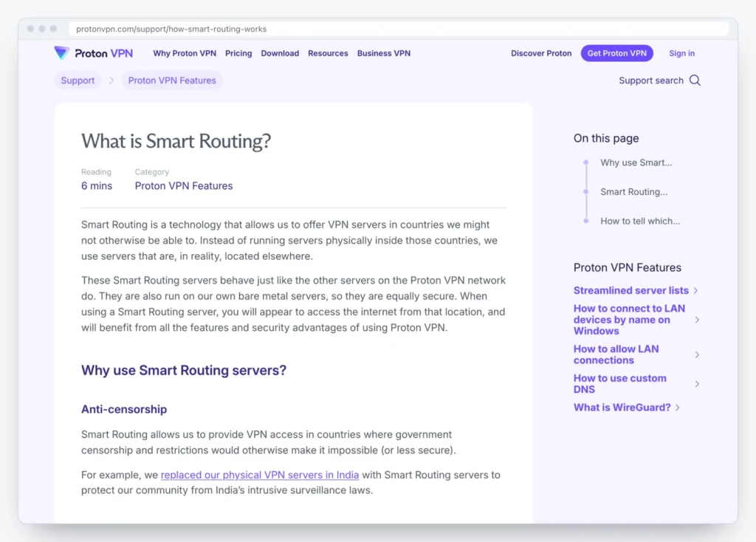The width and height of the screenshot is (756, 542).
Task: Open chevron beside How to connect to LAN
Action: pyautogui.click(x=697, y=320)
